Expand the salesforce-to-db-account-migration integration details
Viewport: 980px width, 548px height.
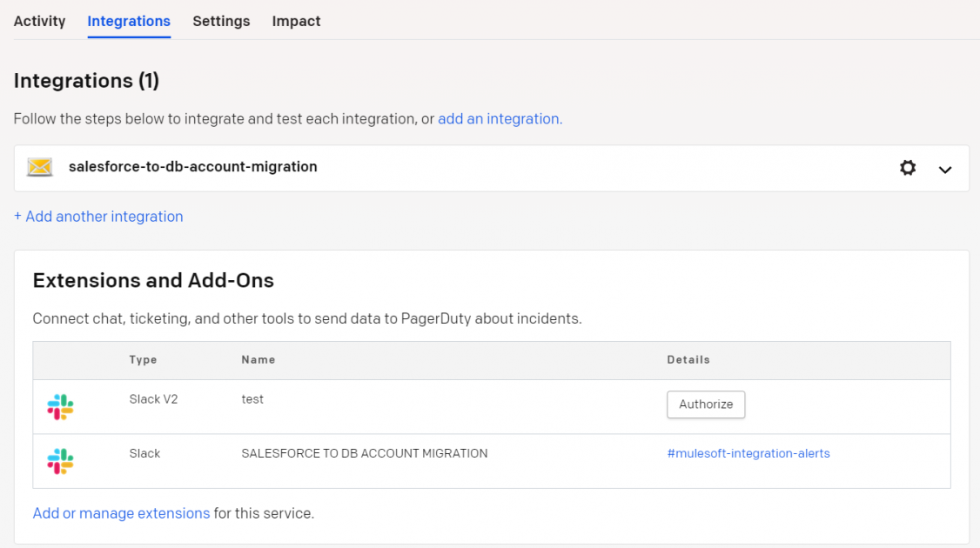point(945,168)
